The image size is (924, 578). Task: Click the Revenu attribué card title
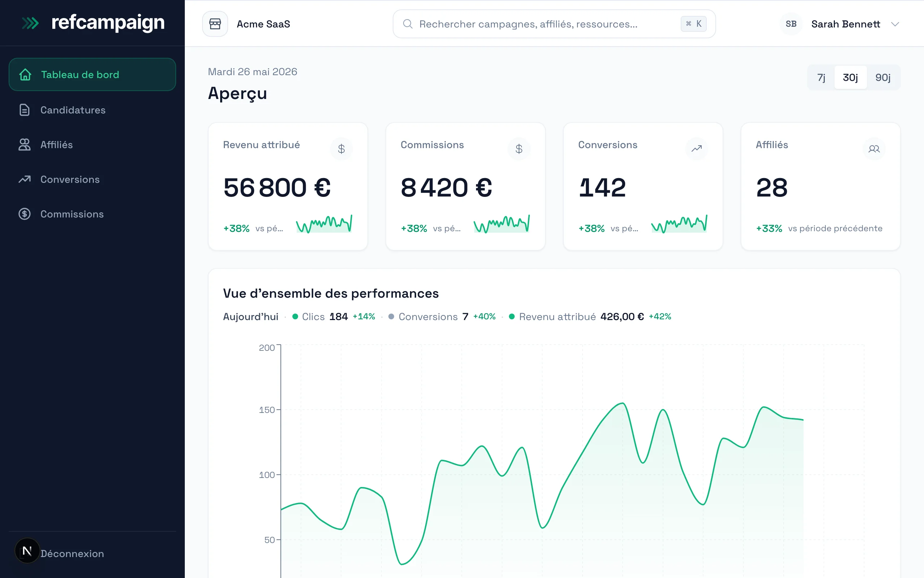point(262,145)
